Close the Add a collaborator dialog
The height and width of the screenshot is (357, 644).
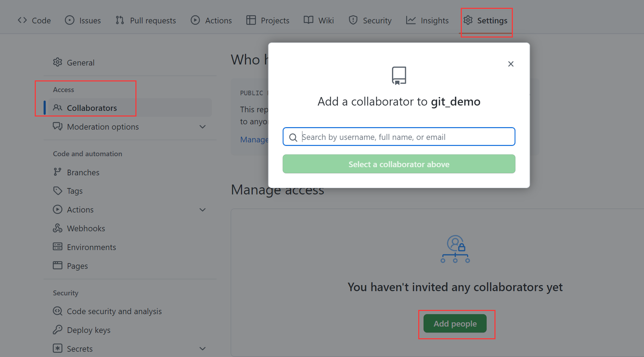pyautogui.click(x=511, y=64)
